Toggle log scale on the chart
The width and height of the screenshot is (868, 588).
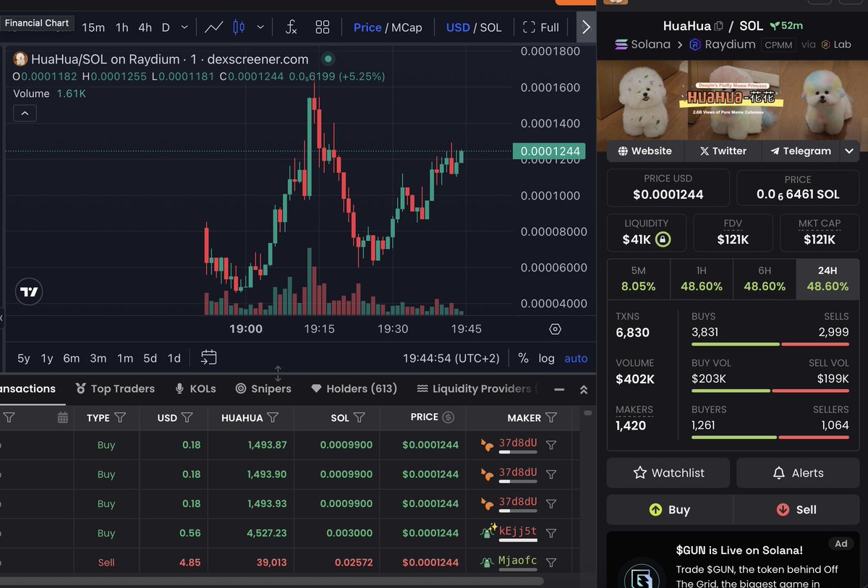[547, 358]
